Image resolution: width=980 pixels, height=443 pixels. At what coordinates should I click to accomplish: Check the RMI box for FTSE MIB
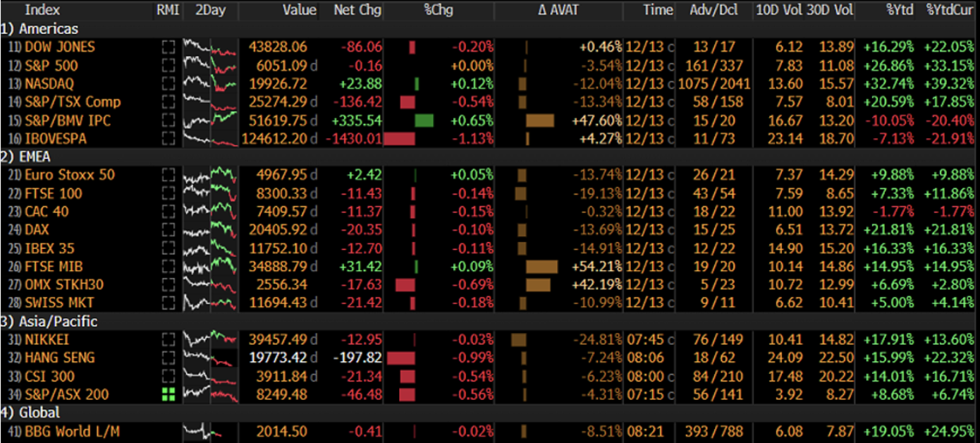point(167,266)
